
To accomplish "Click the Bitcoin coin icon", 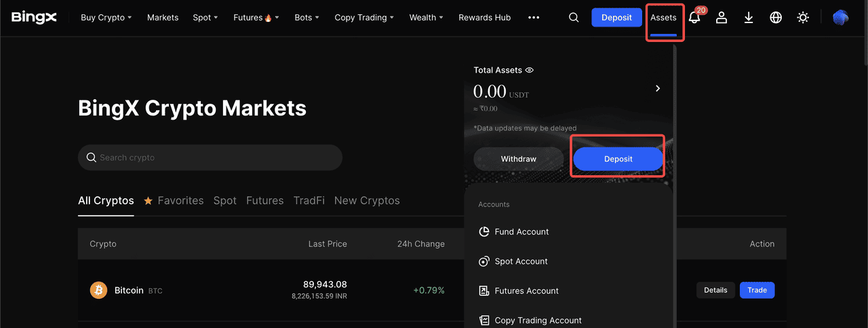I will click(x=99, y=291).
